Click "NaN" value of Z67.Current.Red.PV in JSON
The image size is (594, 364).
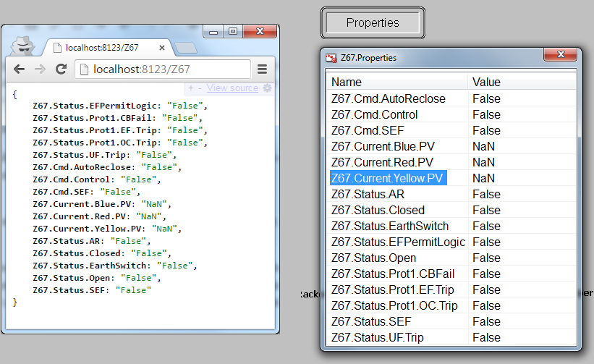pos(148,216)
